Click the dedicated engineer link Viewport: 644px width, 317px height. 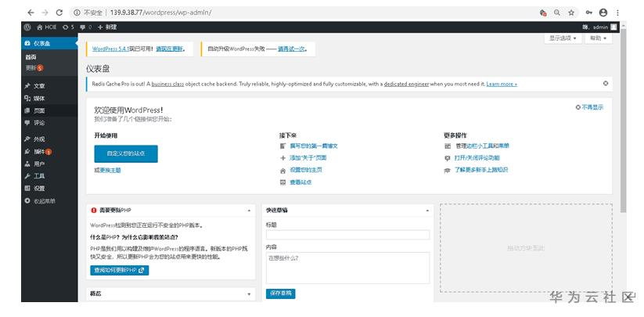[x=406, y=85]
